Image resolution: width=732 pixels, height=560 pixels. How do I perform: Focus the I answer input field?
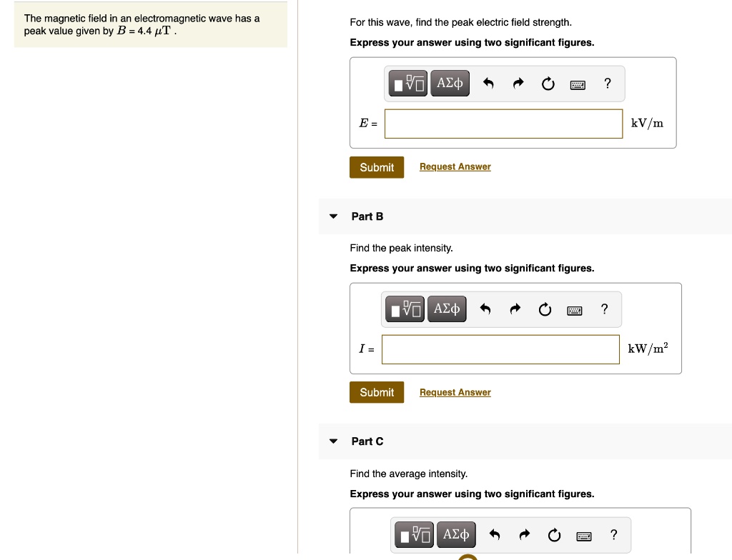[500, 349]
